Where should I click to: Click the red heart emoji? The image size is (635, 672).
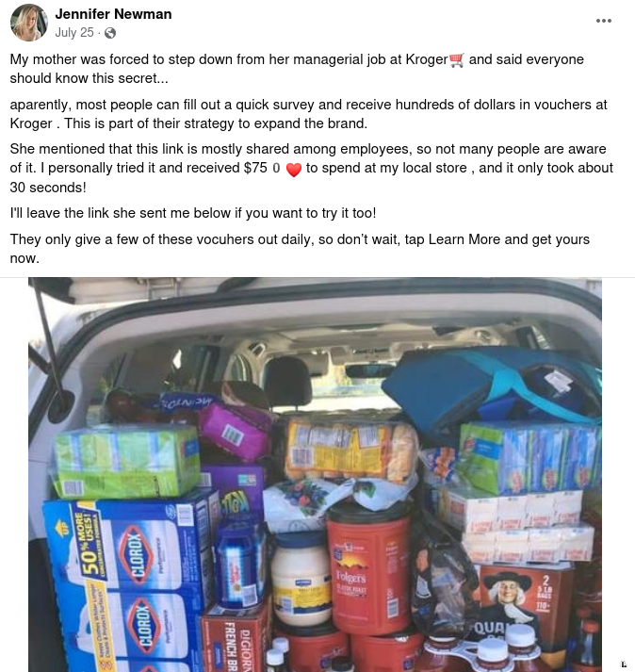[x=294, y=170]
